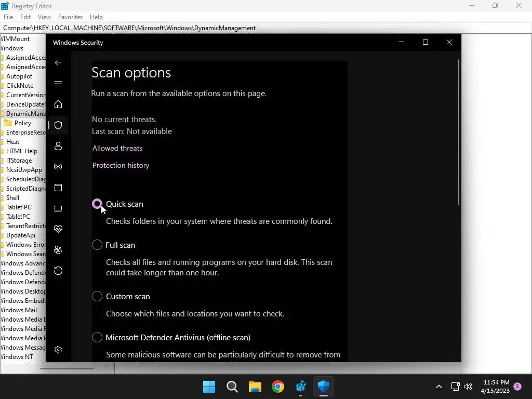Image resolution: width=532 pixels, height=399 pixels.
Task: Click the registry tree horizontal scrollbar
Action: pyautogui.click(x=66, y=368)
